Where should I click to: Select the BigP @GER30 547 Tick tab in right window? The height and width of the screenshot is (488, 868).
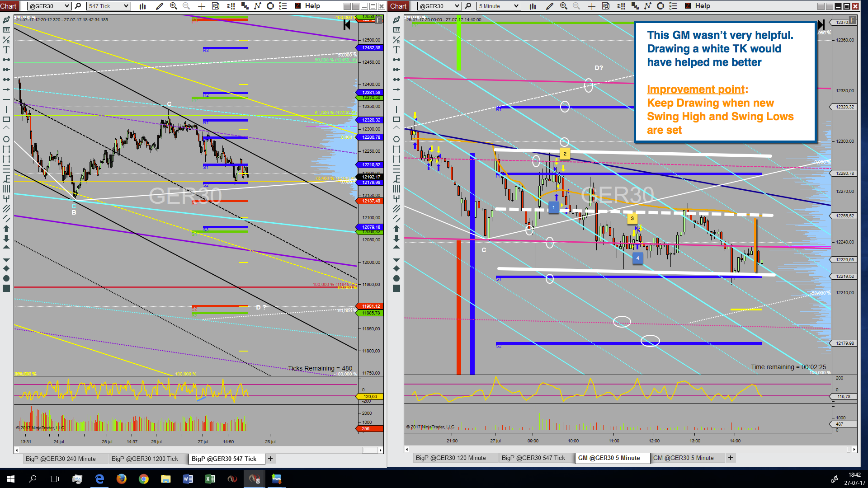coord(533,458)
